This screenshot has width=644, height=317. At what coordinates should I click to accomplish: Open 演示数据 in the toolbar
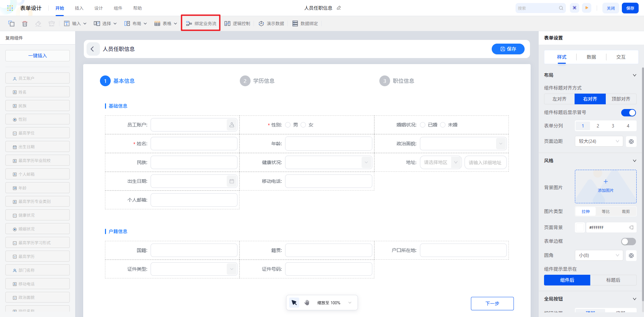click(x=271, y=23)
